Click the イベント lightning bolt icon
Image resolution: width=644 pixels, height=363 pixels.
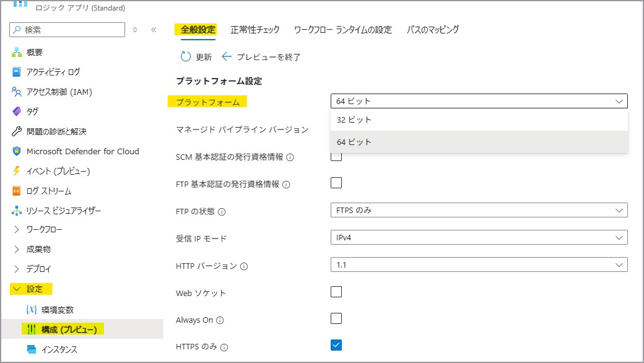[17, 171]
